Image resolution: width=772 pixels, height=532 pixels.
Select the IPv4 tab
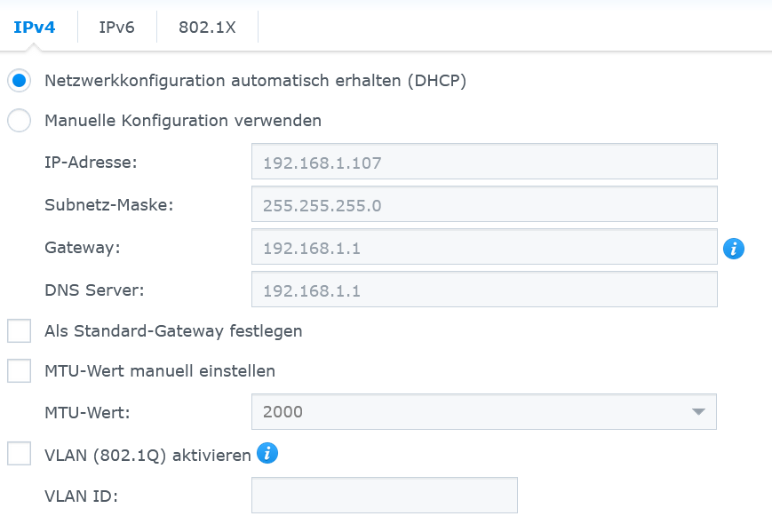(x=35, y=27)
